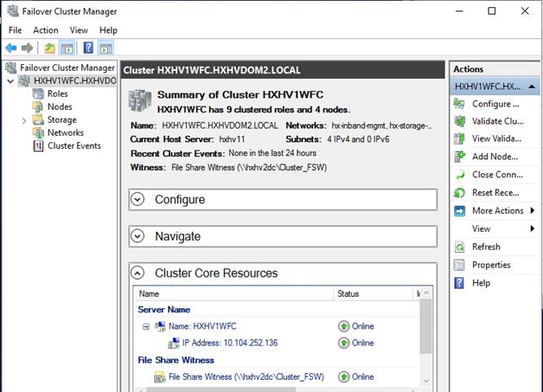Click Add Node... in Actions pane
The height and width of the screenshot is (392, 543).
tap(495, 156)
